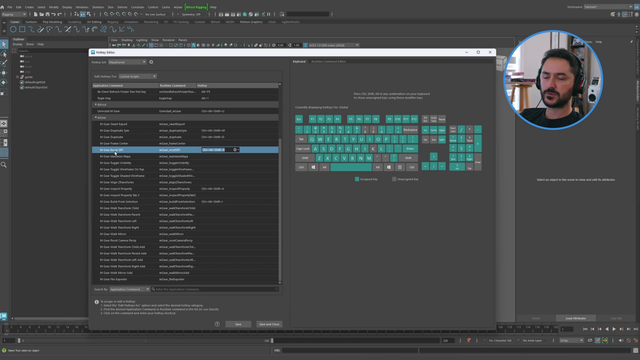Click the unassigned K key on the keyboard
Screen dimensions: 640x360
click(x=373, y=149)
